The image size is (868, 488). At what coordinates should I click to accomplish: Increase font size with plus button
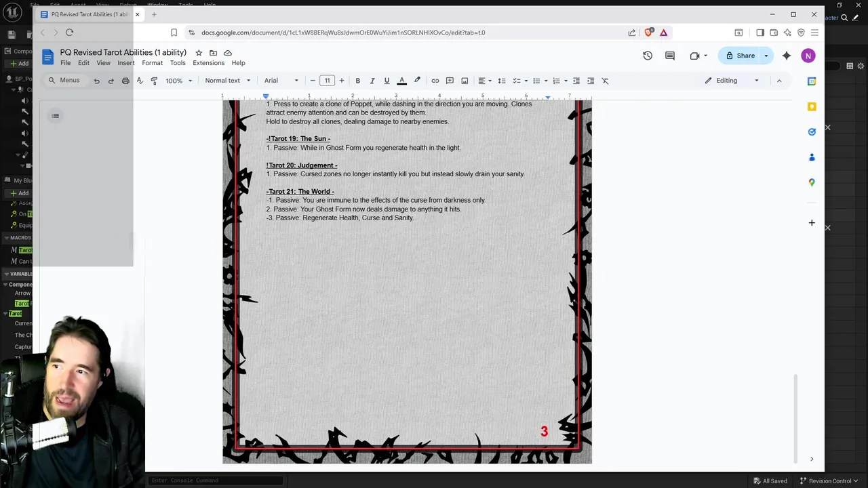click(x=341, y=81)
